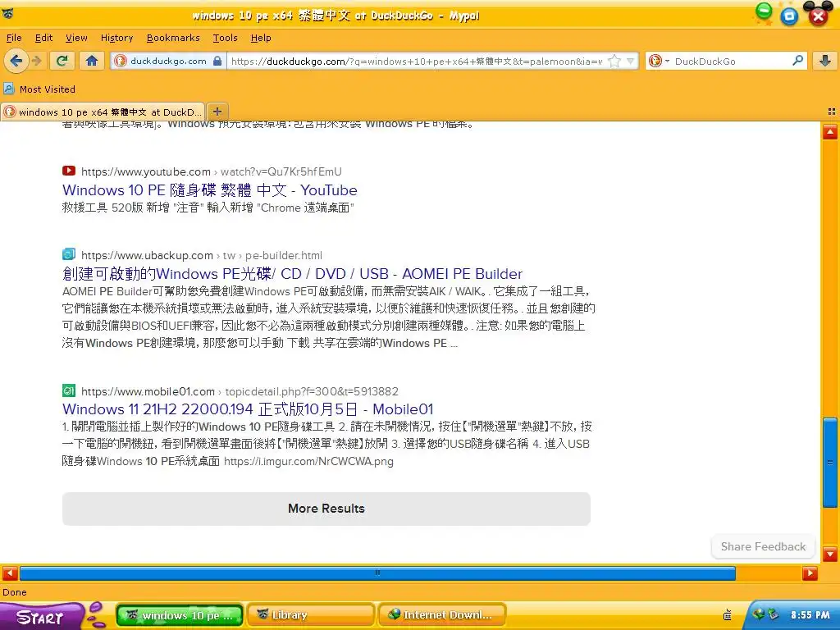Open Windows 11 21H2 22000.194 Mobile01 result
This screenshot has height=630, width=840.
pos(248,409)
